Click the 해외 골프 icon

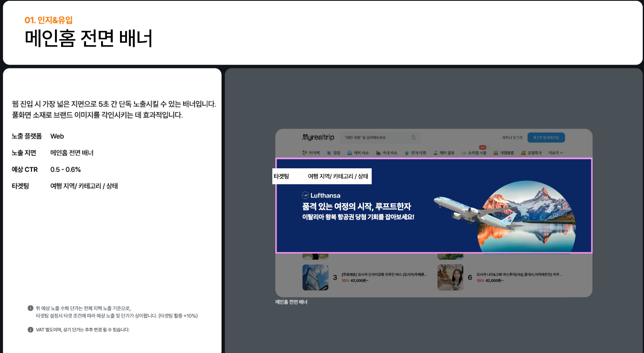[435, 153]
